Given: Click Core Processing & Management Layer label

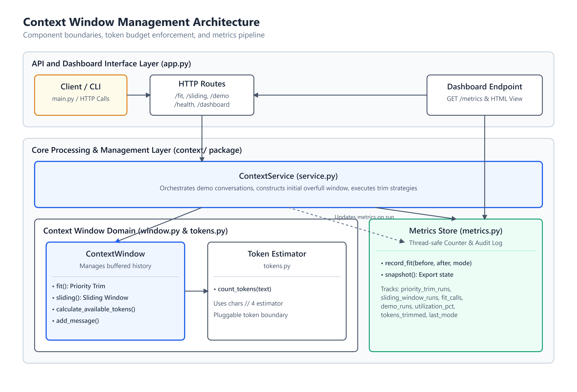Looking at the screenshot, I should click(137, 150).
